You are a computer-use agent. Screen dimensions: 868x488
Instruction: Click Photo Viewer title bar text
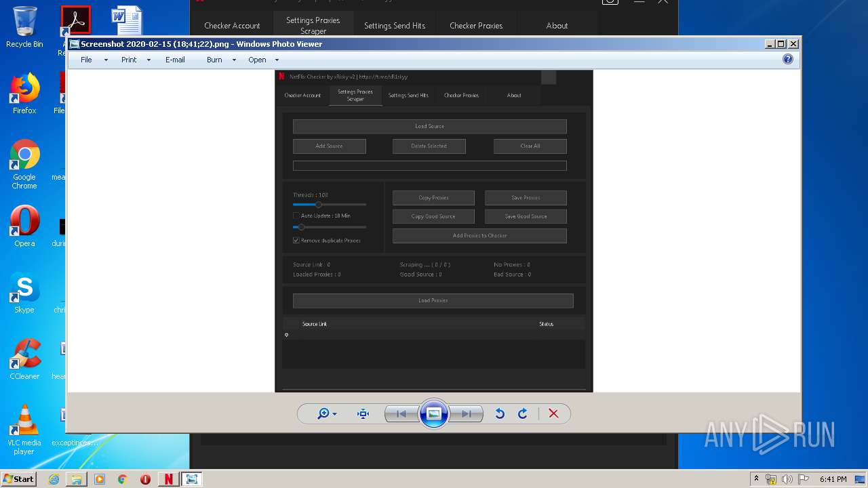pos(201,44)
